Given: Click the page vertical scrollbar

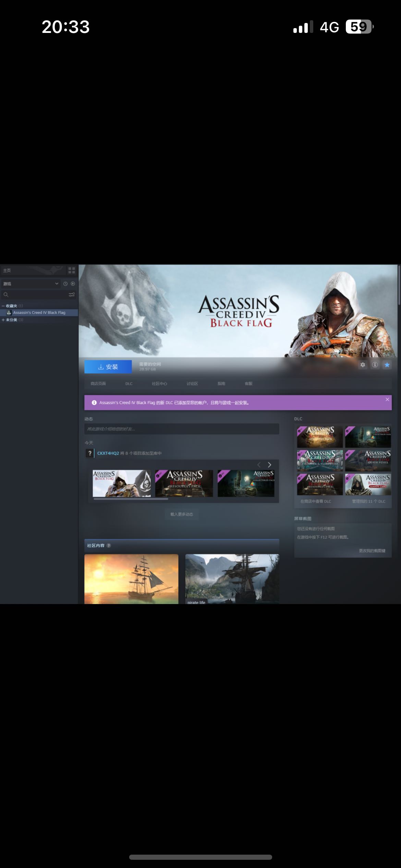Looking at the screenshot, I should point(399,285).
